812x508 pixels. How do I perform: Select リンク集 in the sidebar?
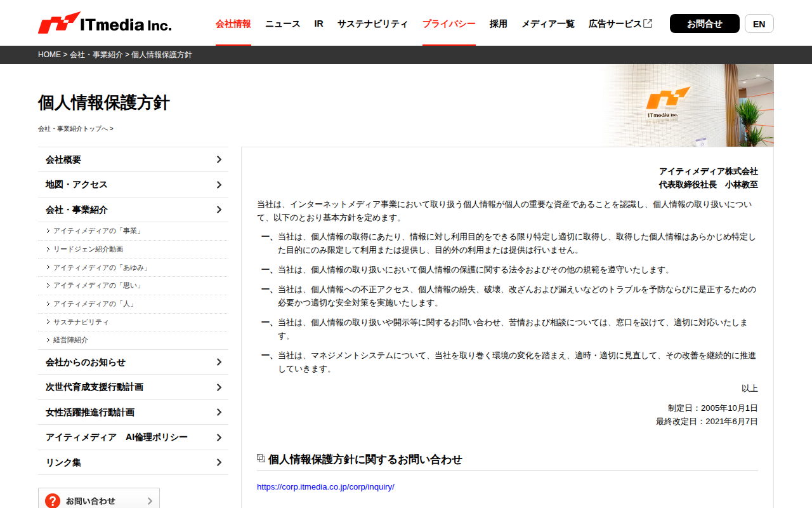[133, 462]
